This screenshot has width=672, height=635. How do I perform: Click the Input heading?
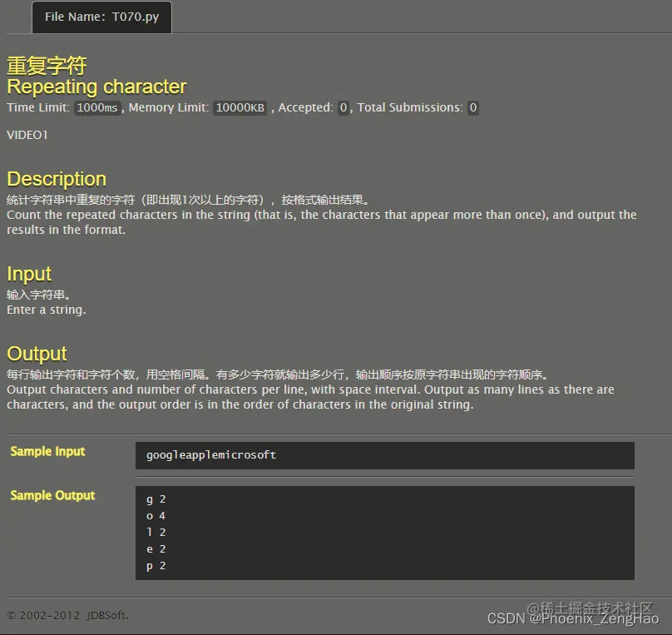pos(29,274)
